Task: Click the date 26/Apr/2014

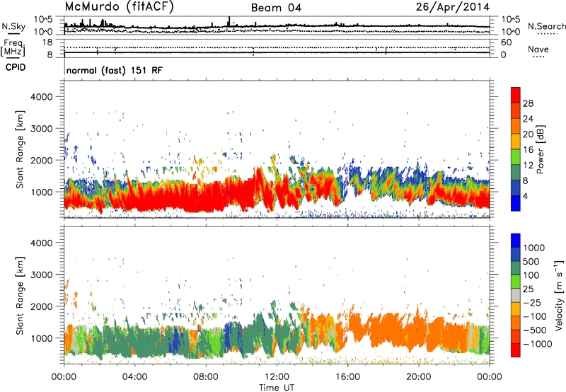Action: click(x=453, y=7)
